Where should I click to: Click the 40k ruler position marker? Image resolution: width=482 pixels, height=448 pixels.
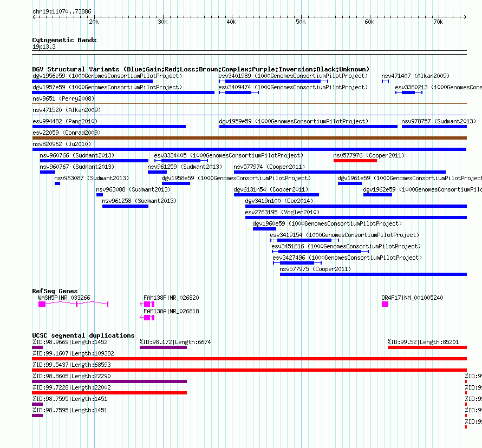pyautogui.click(x=231, y=22)
